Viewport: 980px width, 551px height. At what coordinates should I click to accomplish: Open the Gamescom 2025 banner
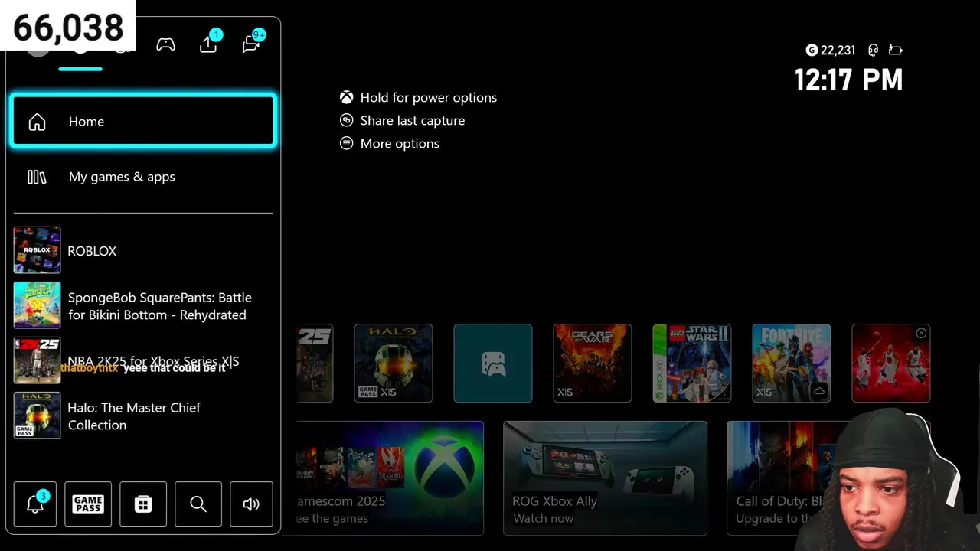pyautogui.click(x=390, y=478)
